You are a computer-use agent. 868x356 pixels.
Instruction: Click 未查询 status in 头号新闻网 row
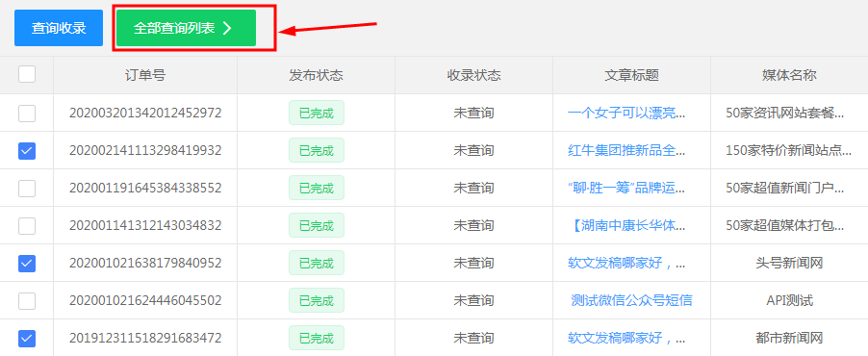[473, 263]
